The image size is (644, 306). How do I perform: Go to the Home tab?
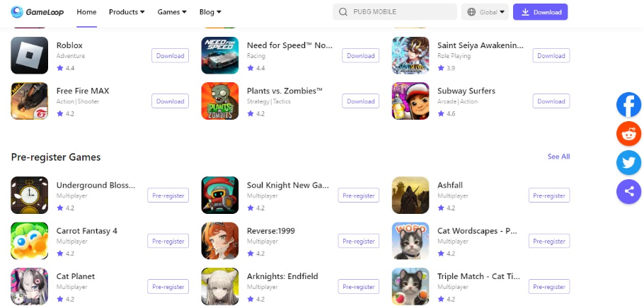point(86,12)
